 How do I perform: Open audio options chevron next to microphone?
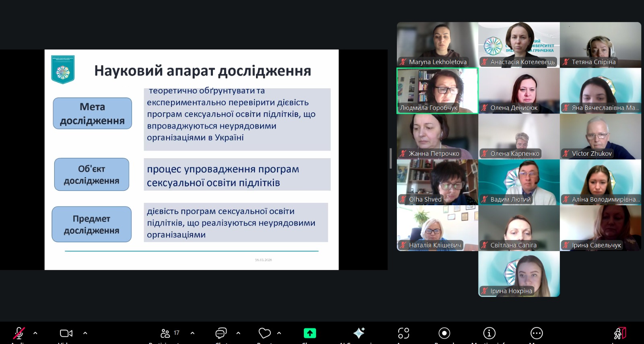click(x=35, y=333)
